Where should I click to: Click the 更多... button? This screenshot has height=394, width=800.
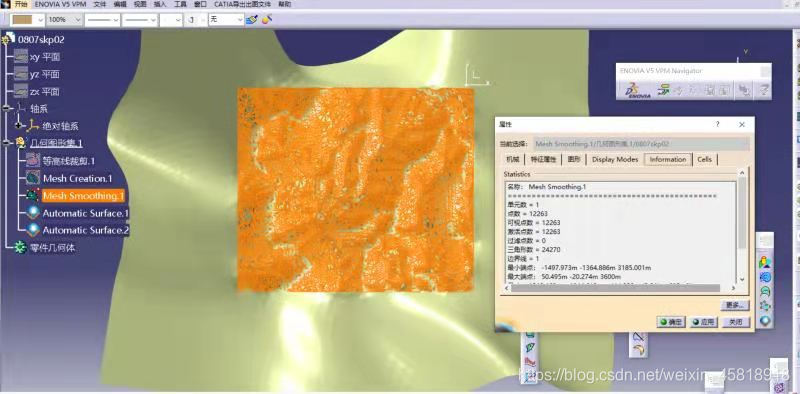coord(735,305)
